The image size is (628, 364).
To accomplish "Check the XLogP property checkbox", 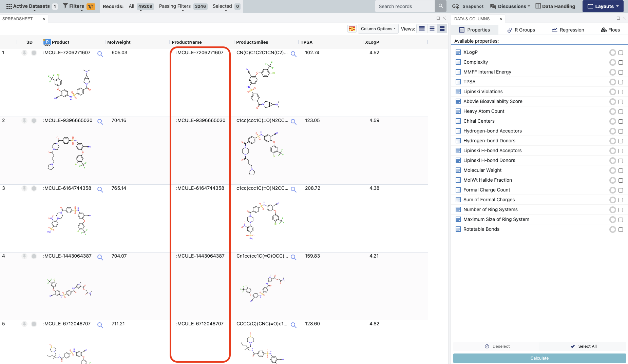I will click(x=621, y=53).
